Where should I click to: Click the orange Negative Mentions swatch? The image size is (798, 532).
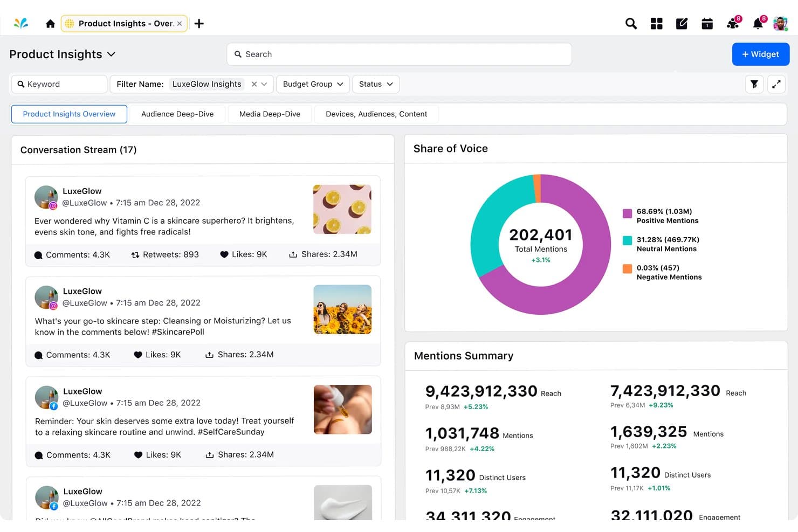627,269
